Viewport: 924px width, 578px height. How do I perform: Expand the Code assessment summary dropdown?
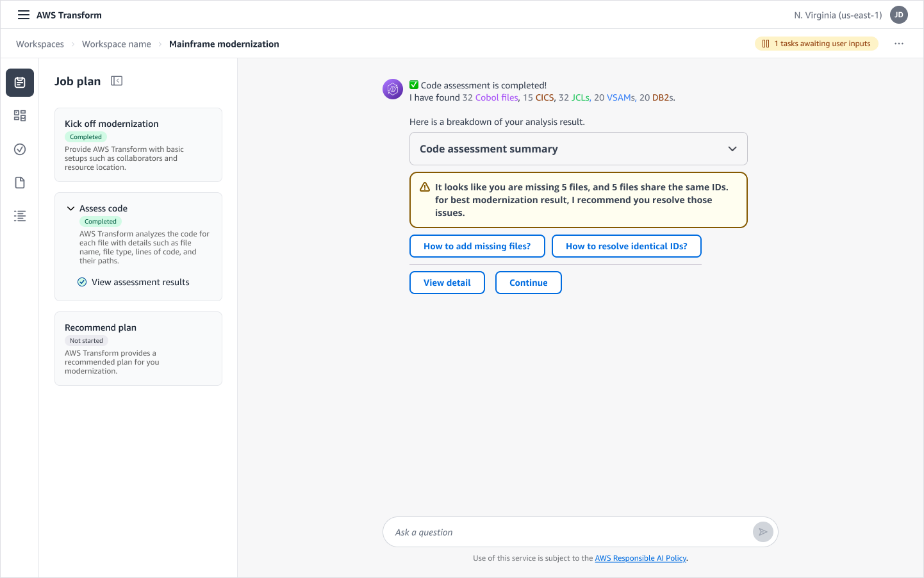coord(732,149)
